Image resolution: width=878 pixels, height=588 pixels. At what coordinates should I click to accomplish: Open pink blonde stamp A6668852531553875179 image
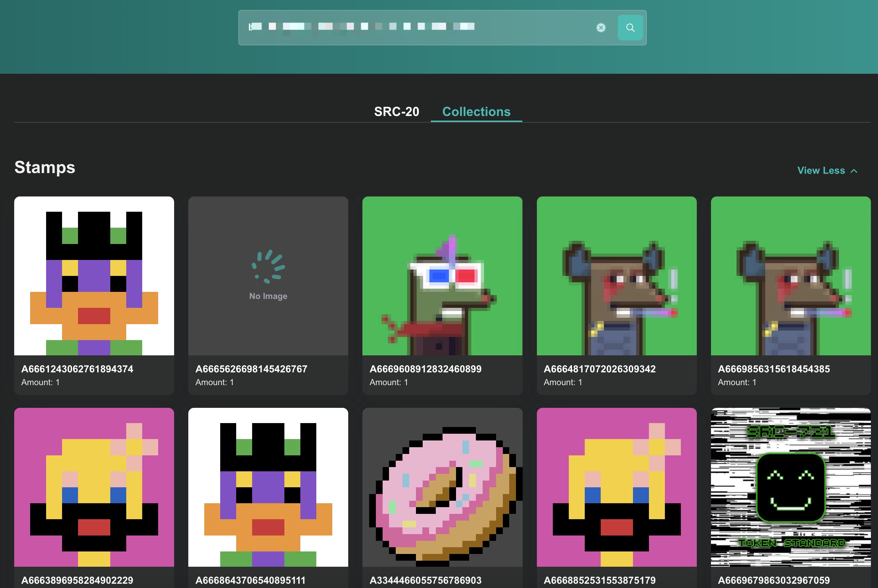point(616,488)
